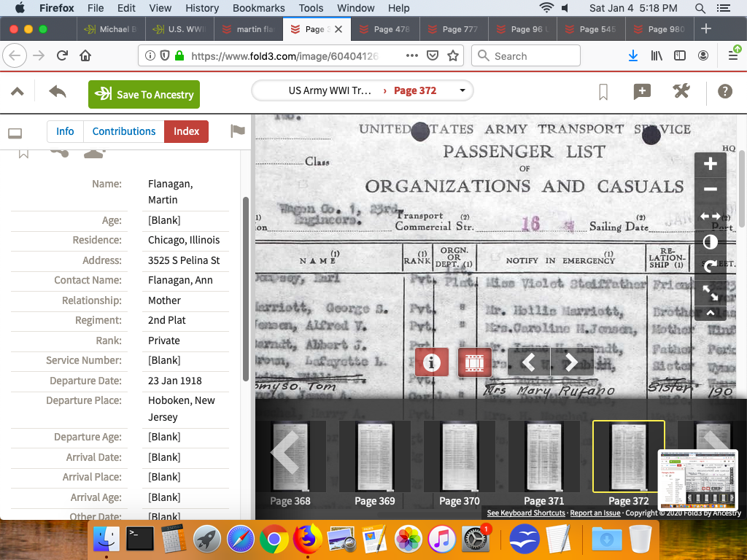Image resolution: width=747 pixels, height=560 pixels.
Task: Fit image to width with arrows icon
Action: (710, 216)
